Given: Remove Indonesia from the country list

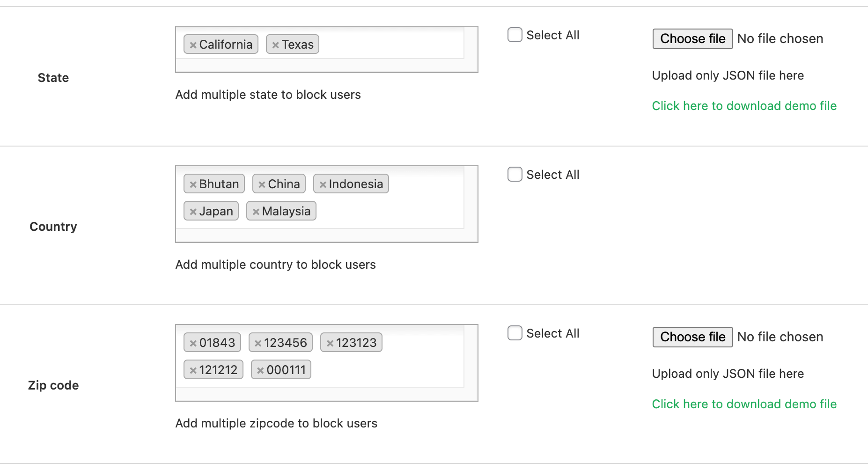Looking at the screenshot, I should [323, 184].
